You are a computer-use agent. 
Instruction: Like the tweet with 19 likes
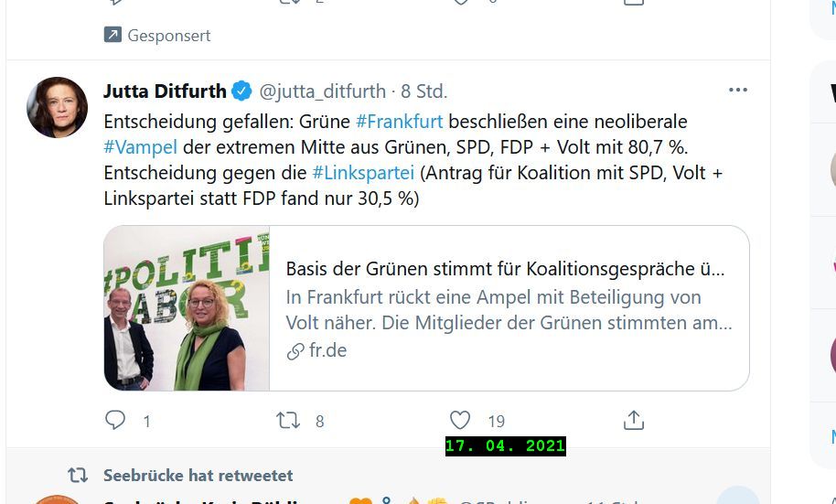click(460, 420)
